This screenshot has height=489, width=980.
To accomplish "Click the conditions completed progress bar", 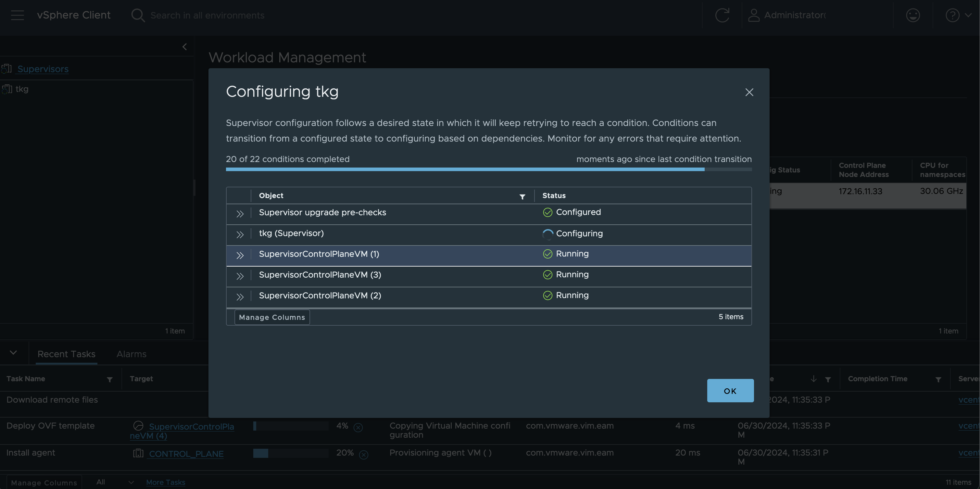I will point(488,169).
